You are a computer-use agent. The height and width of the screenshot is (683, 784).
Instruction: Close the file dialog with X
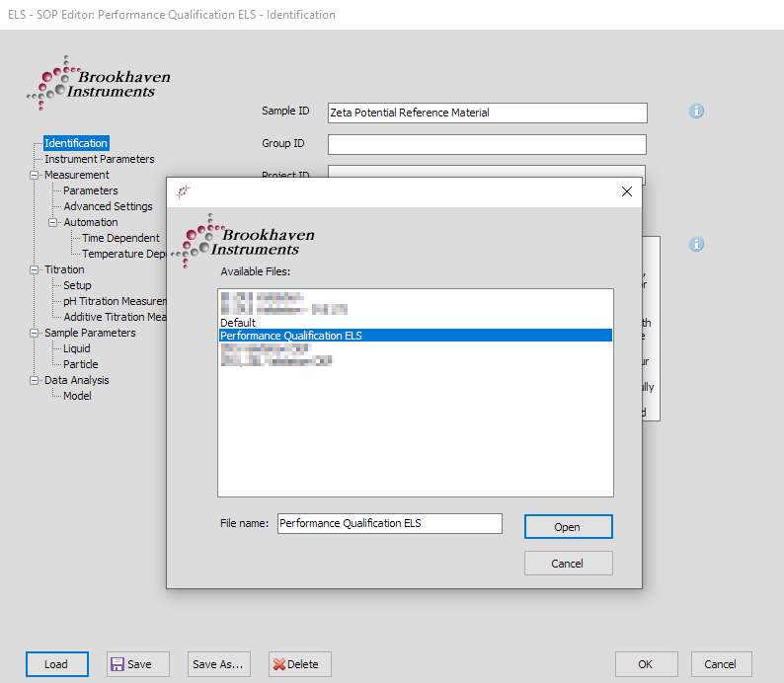click(626, 191)
